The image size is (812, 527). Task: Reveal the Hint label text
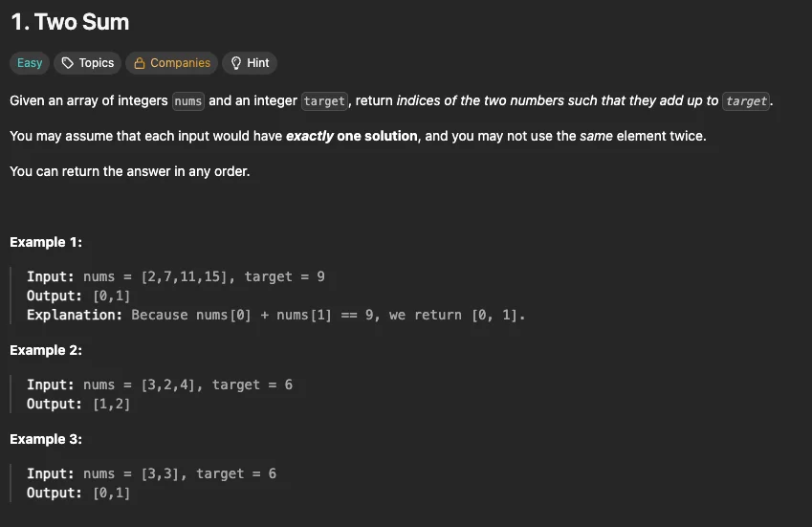click(258, 63)
